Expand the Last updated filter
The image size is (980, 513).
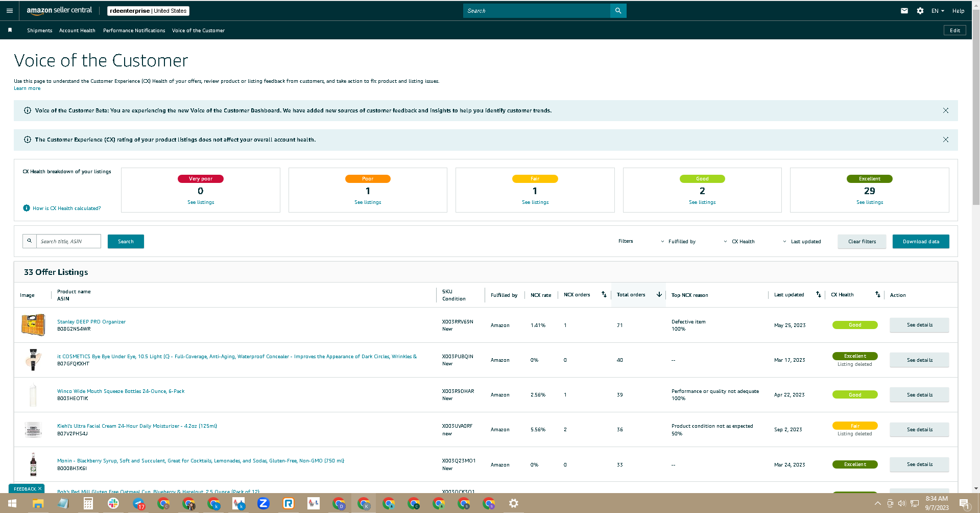coord(802,242)
